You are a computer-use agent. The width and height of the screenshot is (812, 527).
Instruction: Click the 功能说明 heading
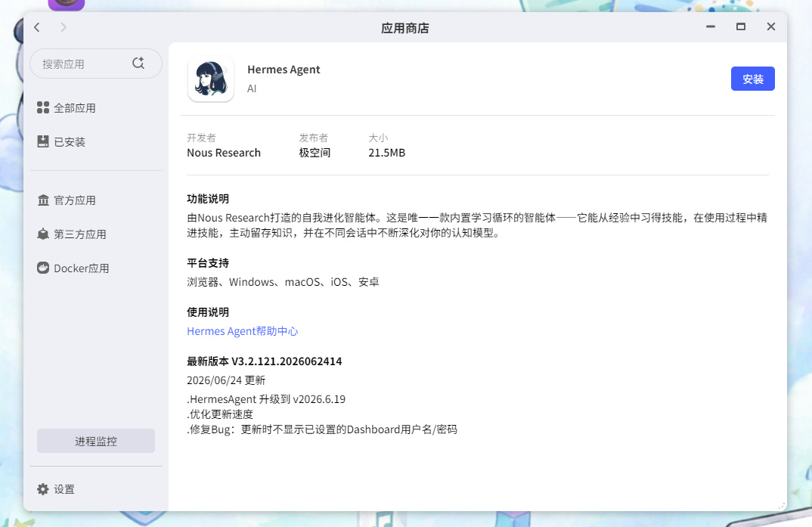[208, 199]
